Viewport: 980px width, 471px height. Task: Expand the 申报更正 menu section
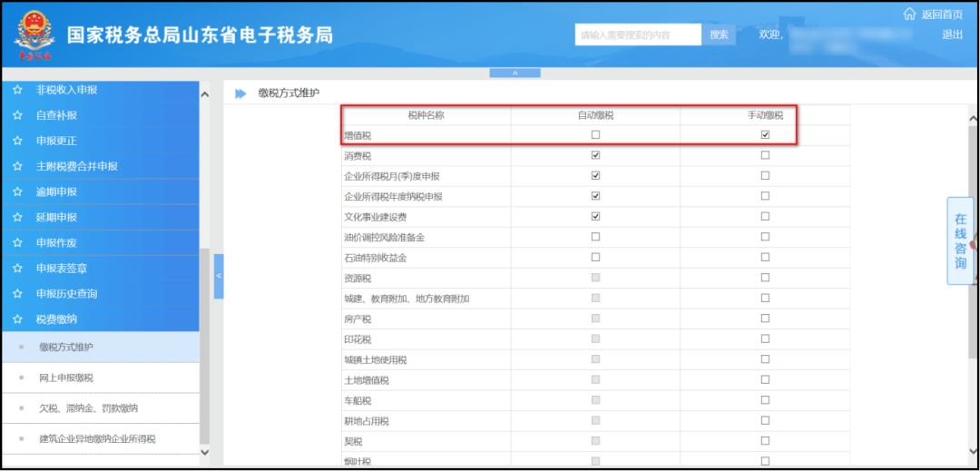100,142
